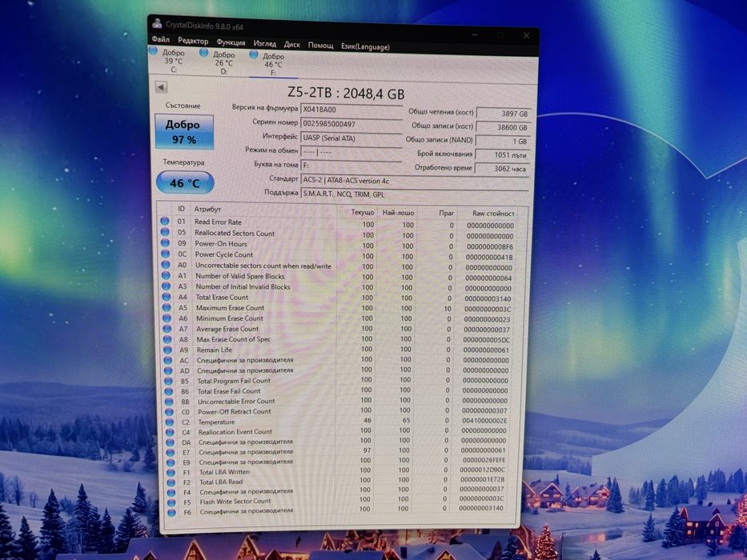Click the status icon for Total LBA Written

click(171, 472)
